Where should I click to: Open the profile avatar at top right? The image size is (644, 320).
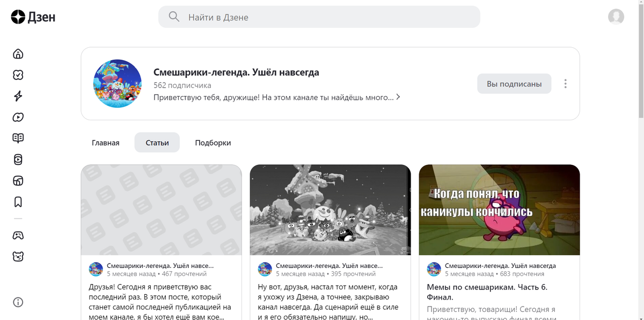tap(617, 17)
